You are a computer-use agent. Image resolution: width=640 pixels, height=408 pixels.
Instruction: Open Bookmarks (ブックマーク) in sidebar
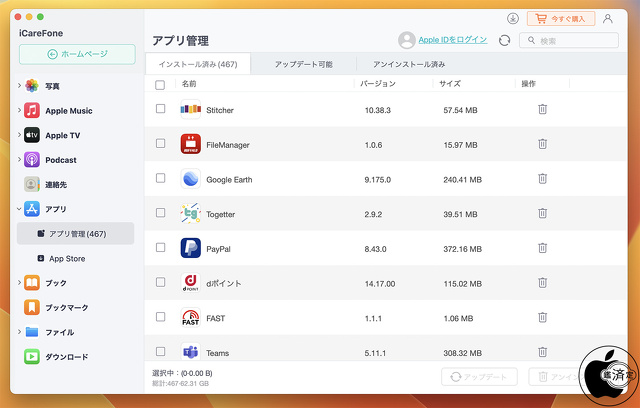click(x=32, y=307)
